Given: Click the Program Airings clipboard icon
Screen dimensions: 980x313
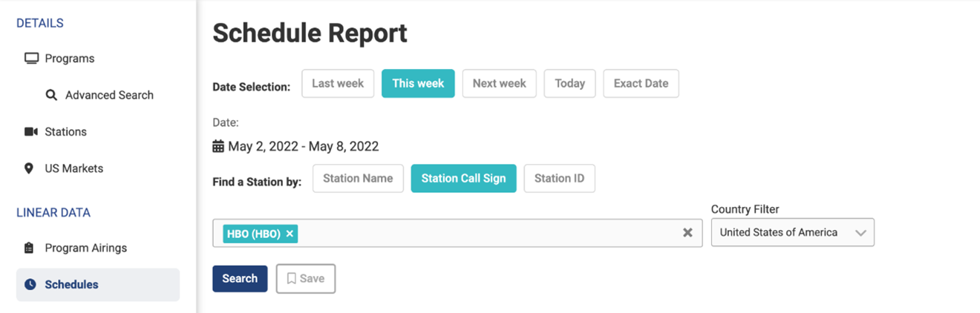Looking at the screenshot, I should coord(29,248).
